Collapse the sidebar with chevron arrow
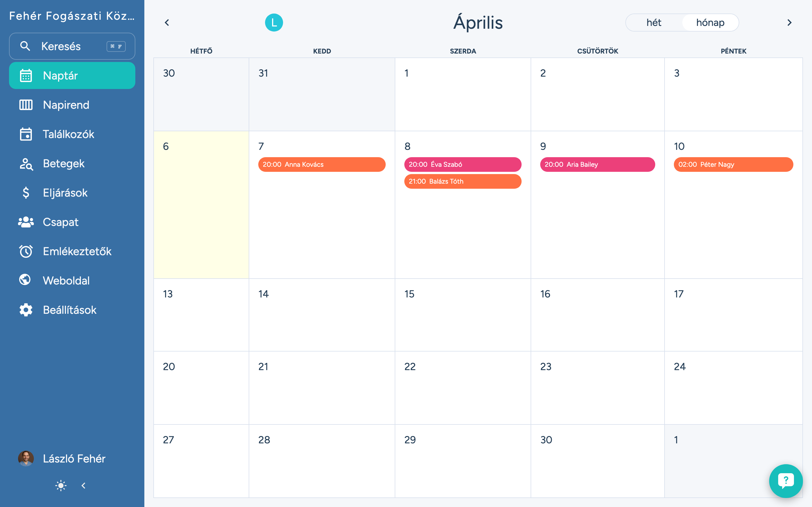812x507 pixels. 83,486
